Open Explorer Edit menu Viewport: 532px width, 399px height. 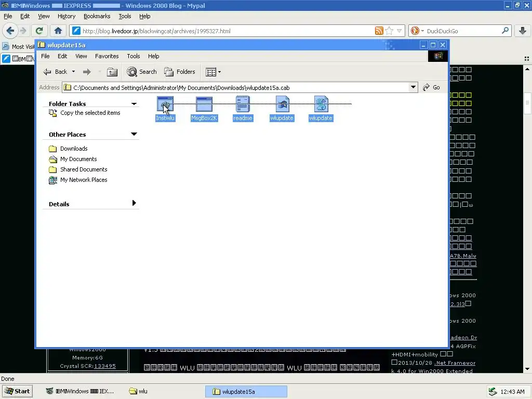[62, 56]
